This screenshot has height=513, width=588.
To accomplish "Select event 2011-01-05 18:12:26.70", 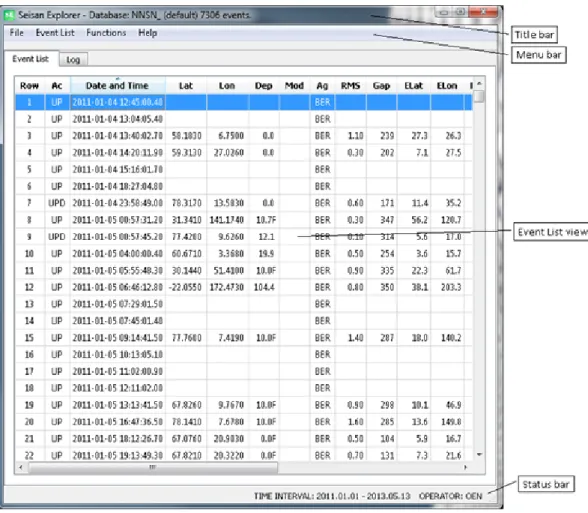I will (x=244, y=439).
